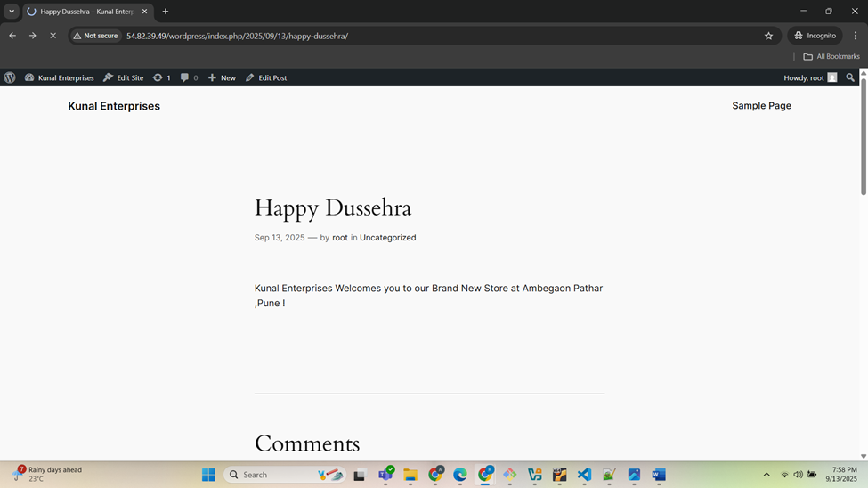Open the All Bookmarks folder
This screenshot has width=868, height=488.
coord(831,56)
